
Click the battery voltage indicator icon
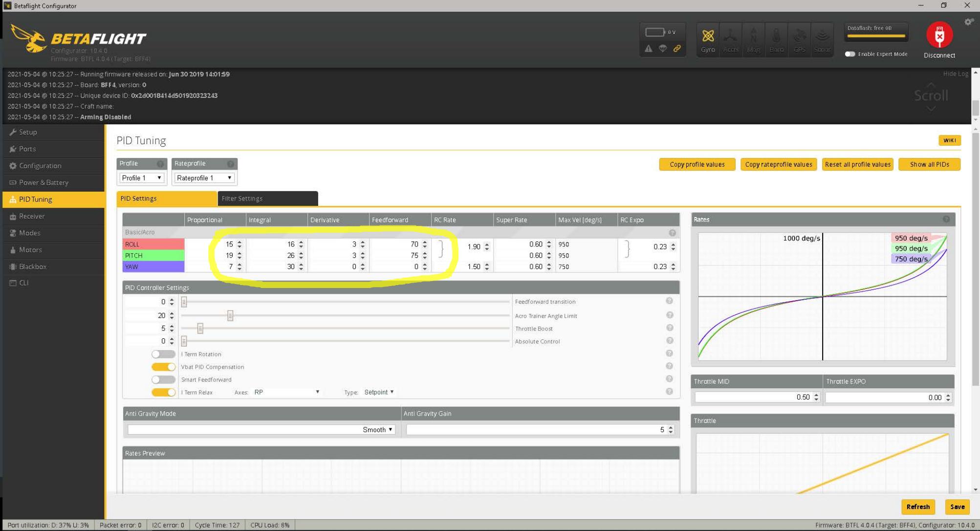(x=655, y=32)
